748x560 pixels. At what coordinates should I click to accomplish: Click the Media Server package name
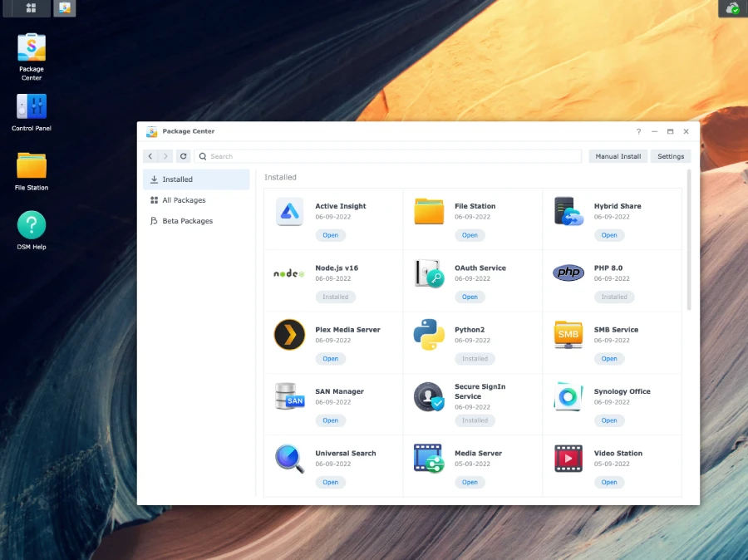click(478, 453)
